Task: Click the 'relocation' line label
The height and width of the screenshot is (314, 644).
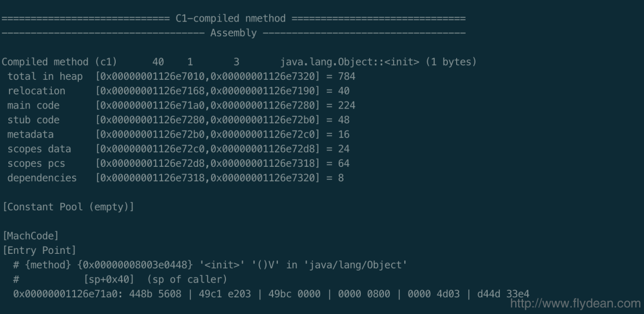Action: (36, 91)
